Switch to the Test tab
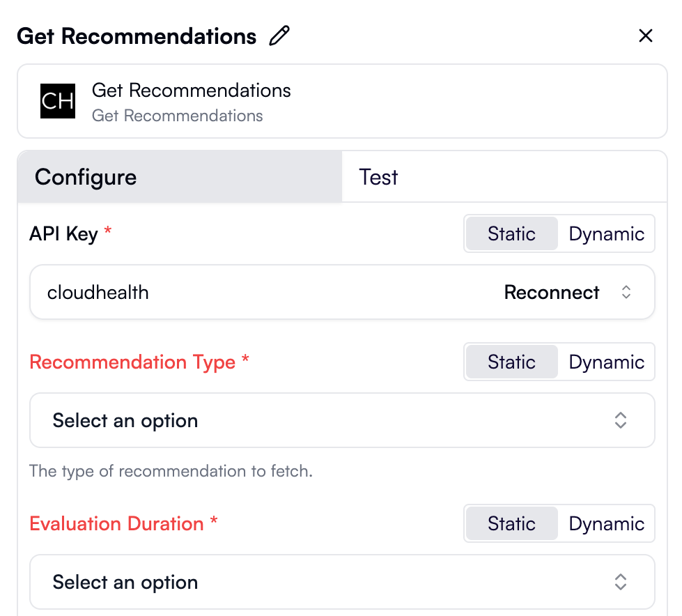 coord(378,177)
